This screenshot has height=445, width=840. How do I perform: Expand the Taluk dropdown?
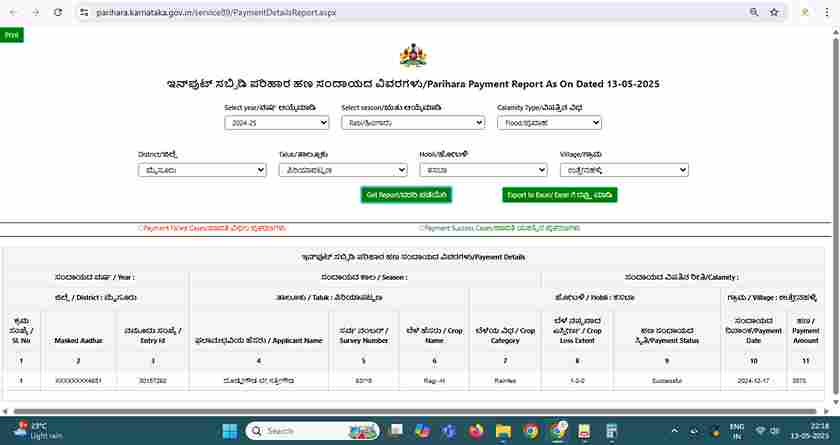point(343,170)
